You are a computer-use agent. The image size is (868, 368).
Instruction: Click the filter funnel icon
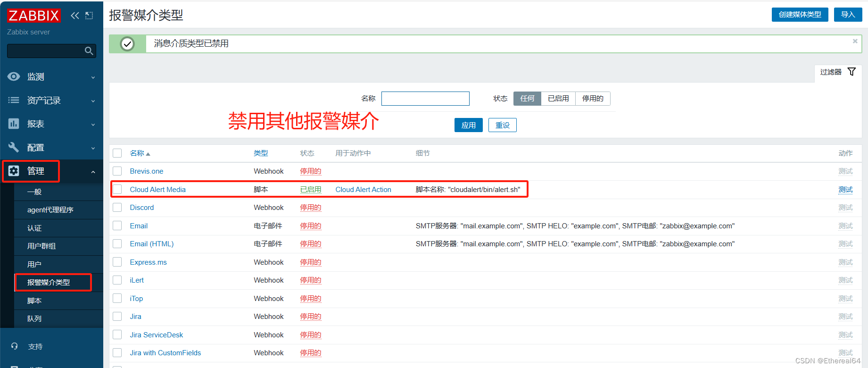point(851,72)
